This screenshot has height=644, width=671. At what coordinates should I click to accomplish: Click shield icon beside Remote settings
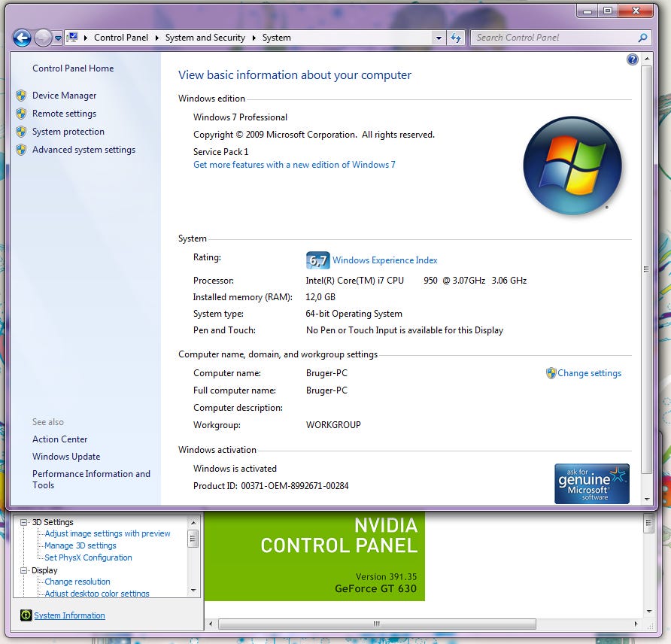coord(21,114)
